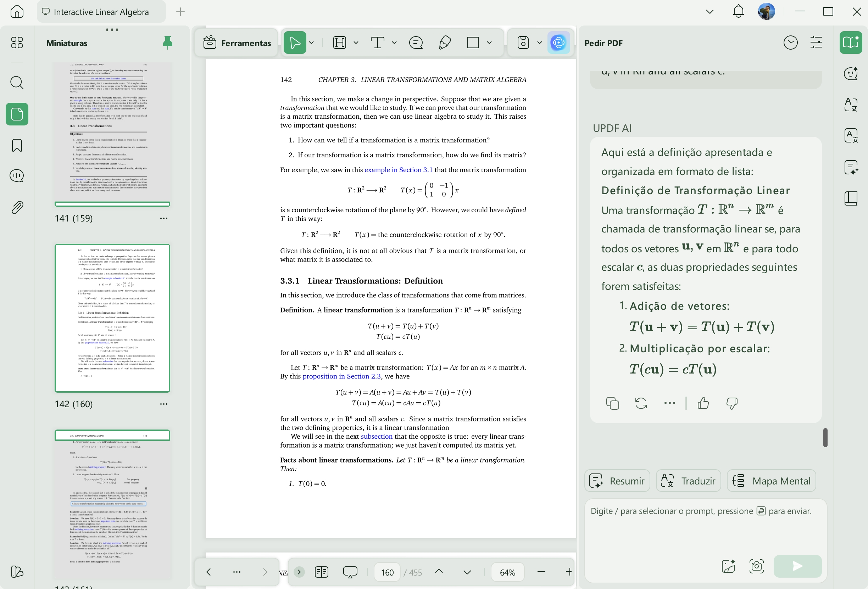Viewport: 868px width, 589px height.
Task: Open more options for AI response
Action: (670, 403)
